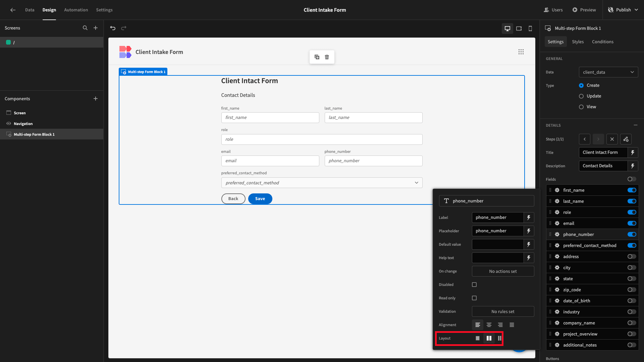Select the Update type radio button
The image size is (644, 362).
pos(581,96)
